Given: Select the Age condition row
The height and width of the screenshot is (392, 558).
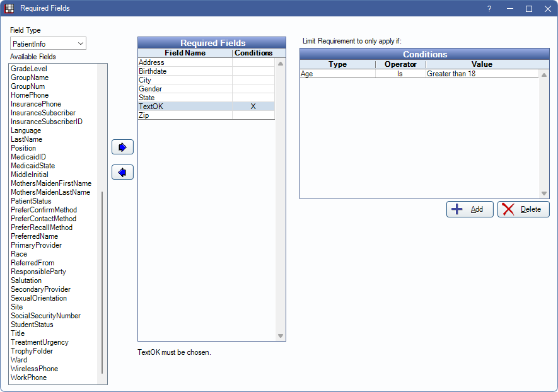Looking at the screenshot, I should [337, 74].
